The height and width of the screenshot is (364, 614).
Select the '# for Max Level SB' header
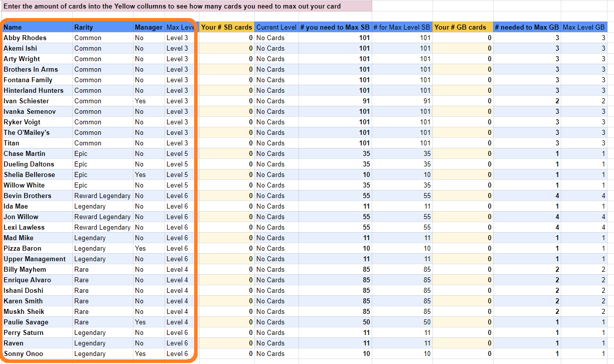click(402, 27)
